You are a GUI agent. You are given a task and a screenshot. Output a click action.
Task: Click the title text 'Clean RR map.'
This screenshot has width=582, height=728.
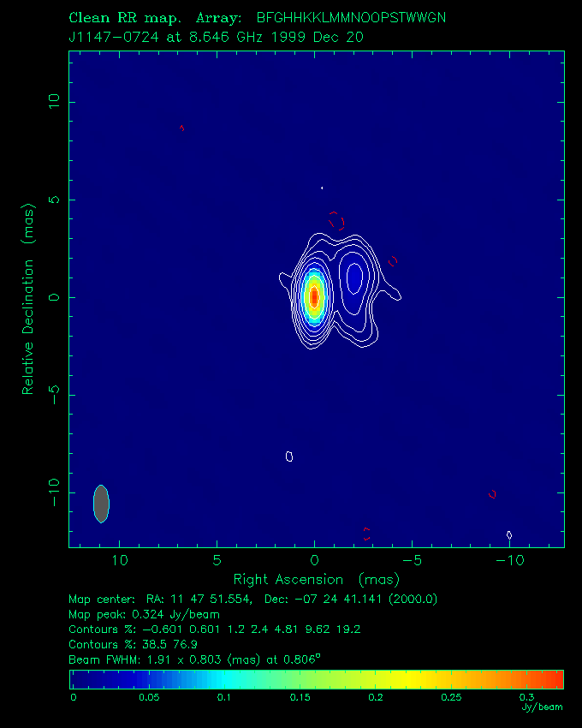click(125, 18)
